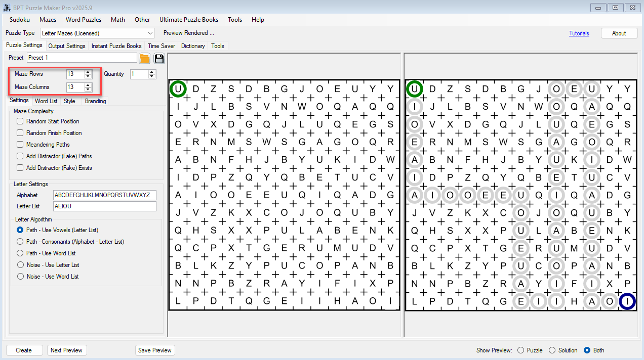Click the green start circle in puzzle preview
The height and width of the screenshot is (360, 644).
(178, 89)
